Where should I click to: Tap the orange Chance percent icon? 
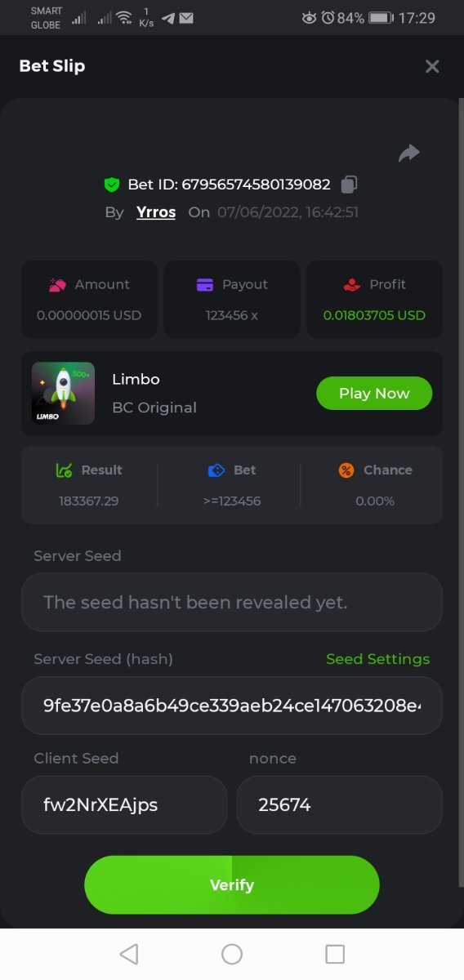click(x=346, y=470)
